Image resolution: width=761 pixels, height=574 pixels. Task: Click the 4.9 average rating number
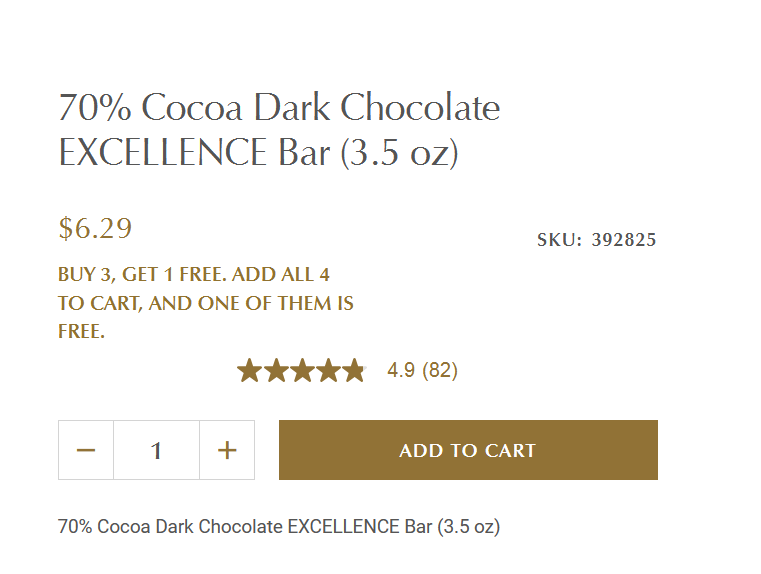tap(401, 370)
